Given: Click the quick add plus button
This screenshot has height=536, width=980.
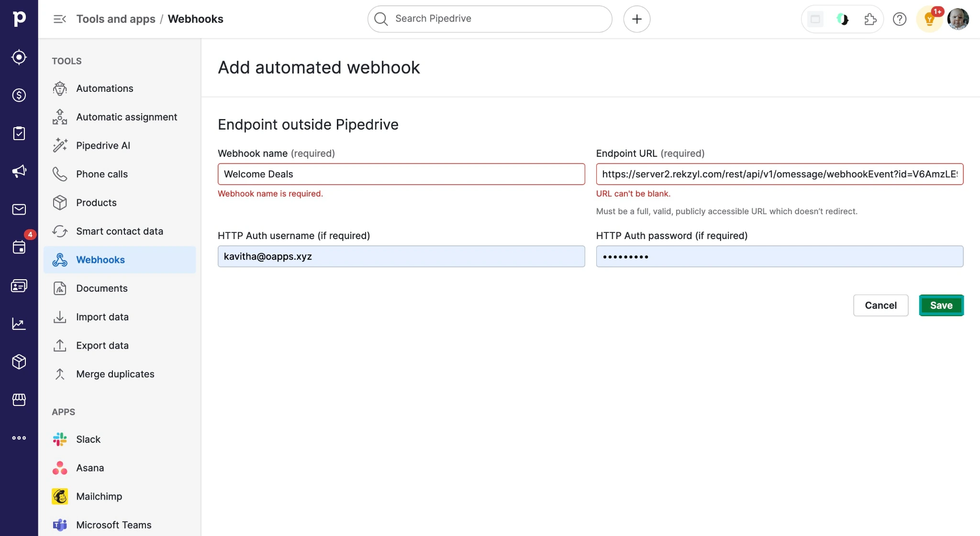Looking at the screenshot, I should [x=636, y=19].
